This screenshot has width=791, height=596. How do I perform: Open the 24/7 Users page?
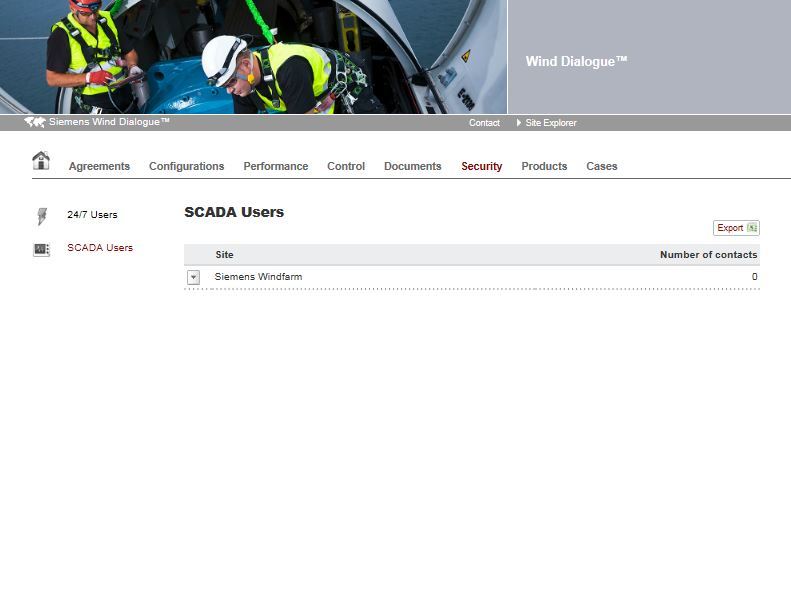tap(92, 214)
